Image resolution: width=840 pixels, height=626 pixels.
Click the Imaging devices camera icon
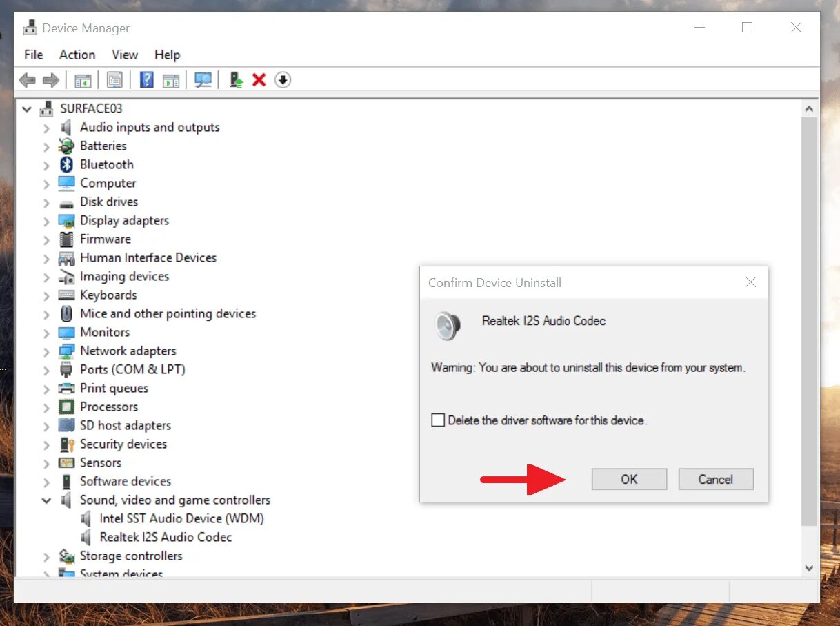pos(66,276)
